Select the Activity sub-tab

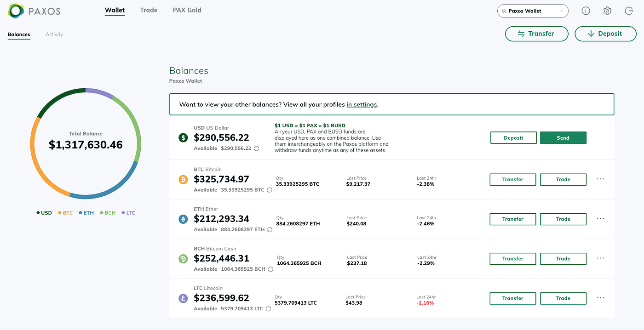(x=54, y=34)
